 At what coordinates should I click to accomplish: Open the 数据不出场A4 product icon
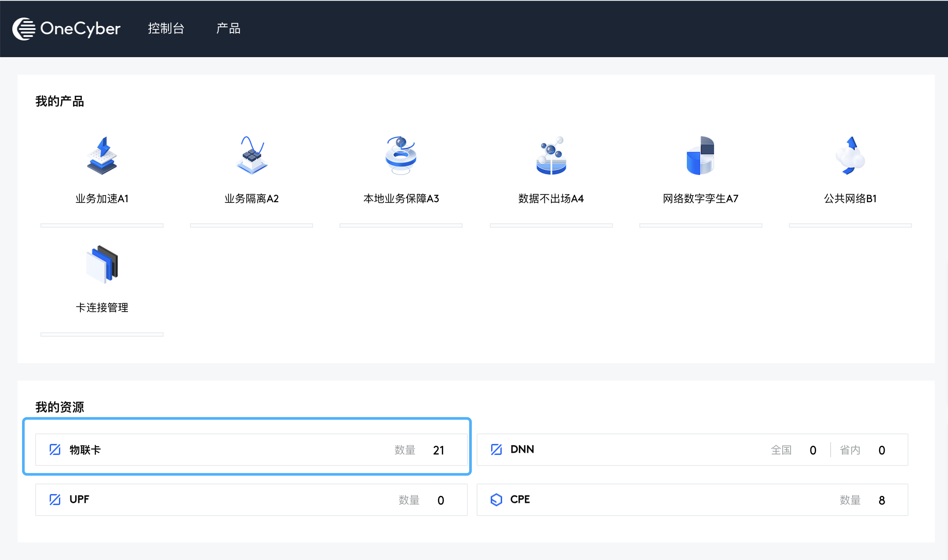coord(551,156)
